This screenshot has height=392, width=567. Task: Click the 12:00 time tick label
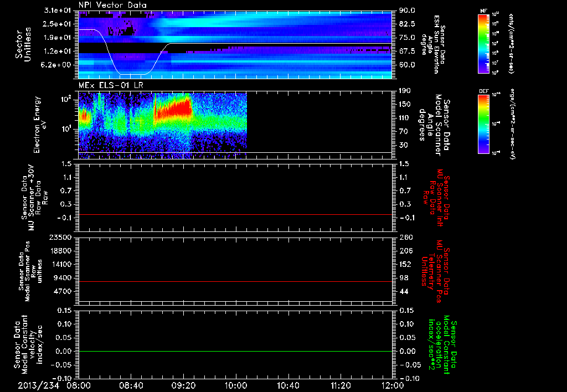pyautogui.click(x=393, y=385)
